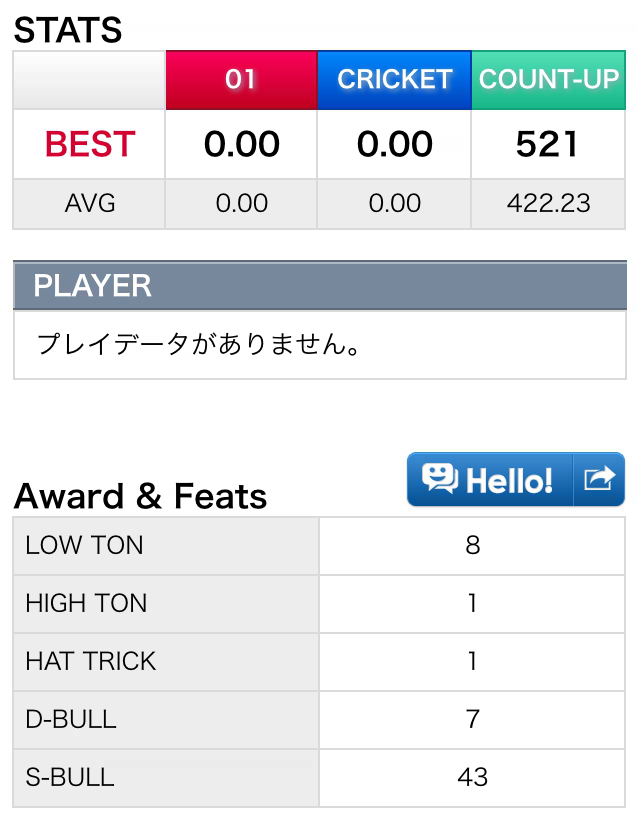Click the share arrow icon beside Hello!
638x819 pixels.
(599, 478)
